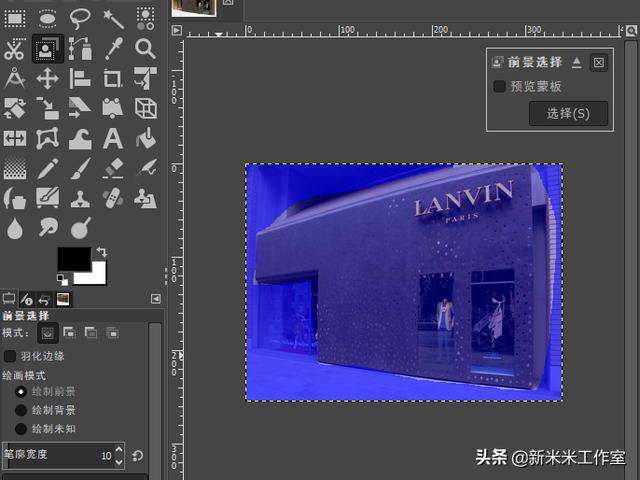Select the Scale tool
640x480 pixels.
(47, 109)
